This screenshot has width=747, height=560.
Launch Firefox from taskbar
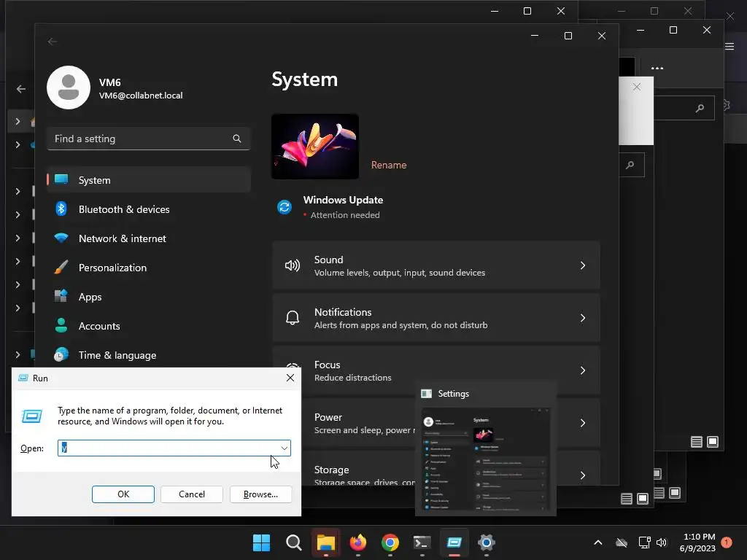[358, 542]
